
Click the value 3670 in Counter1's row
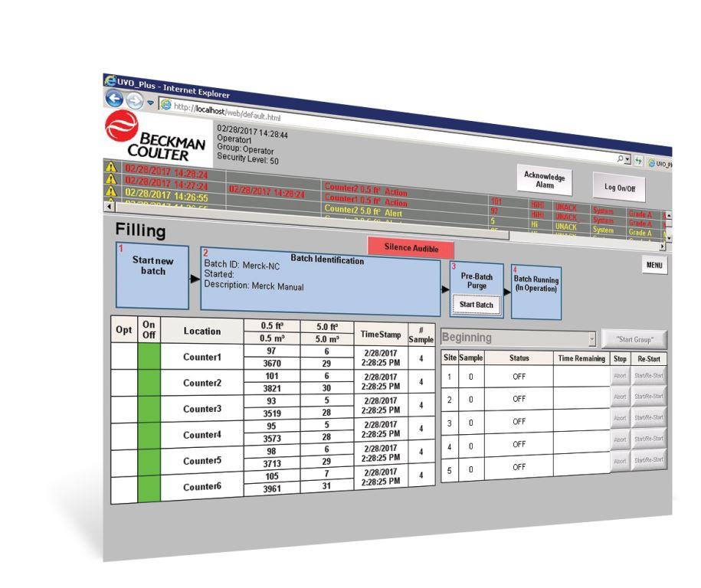click(272, 363)
